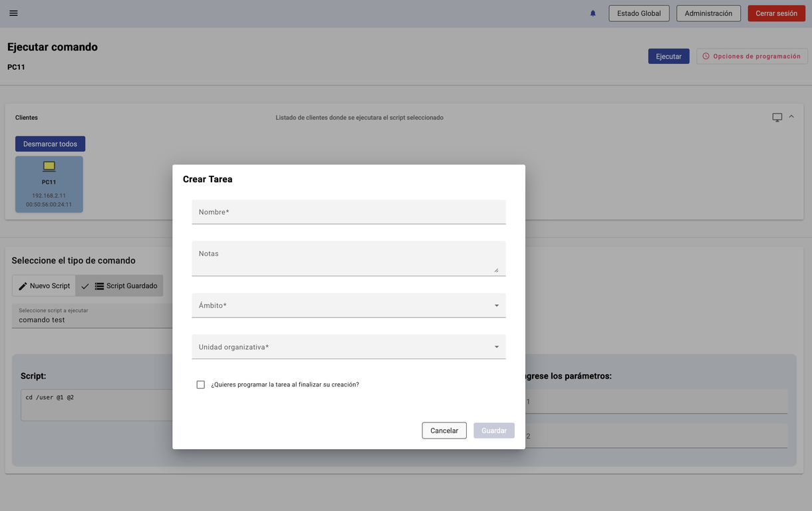Click the PC11 laptop icon

click(x=49, y=166)
